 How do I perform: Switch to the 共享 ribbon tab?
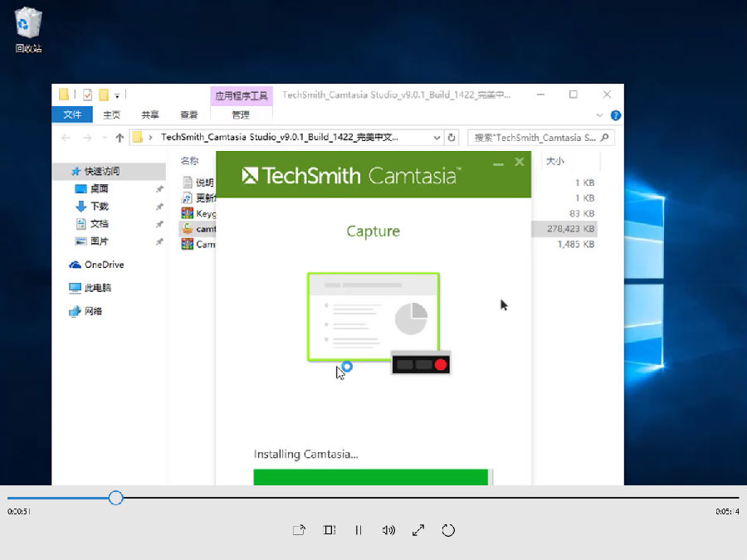point(150,114)
